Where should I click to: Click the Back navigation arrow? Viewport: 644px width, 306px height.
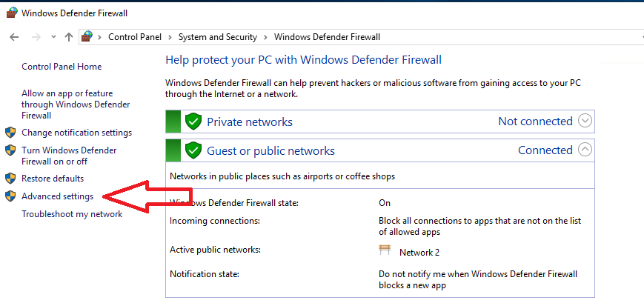(x=14, y=37)
